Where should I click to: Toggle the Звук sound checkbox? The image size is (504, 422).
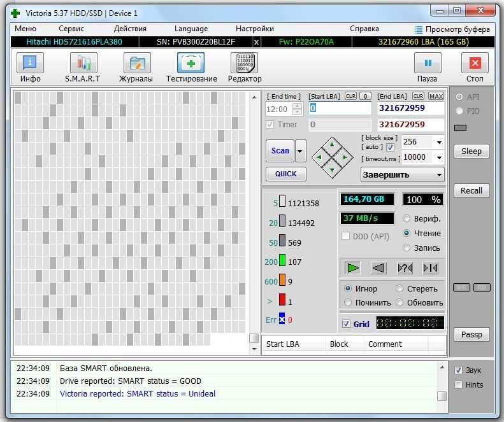(x=458, y=370)
